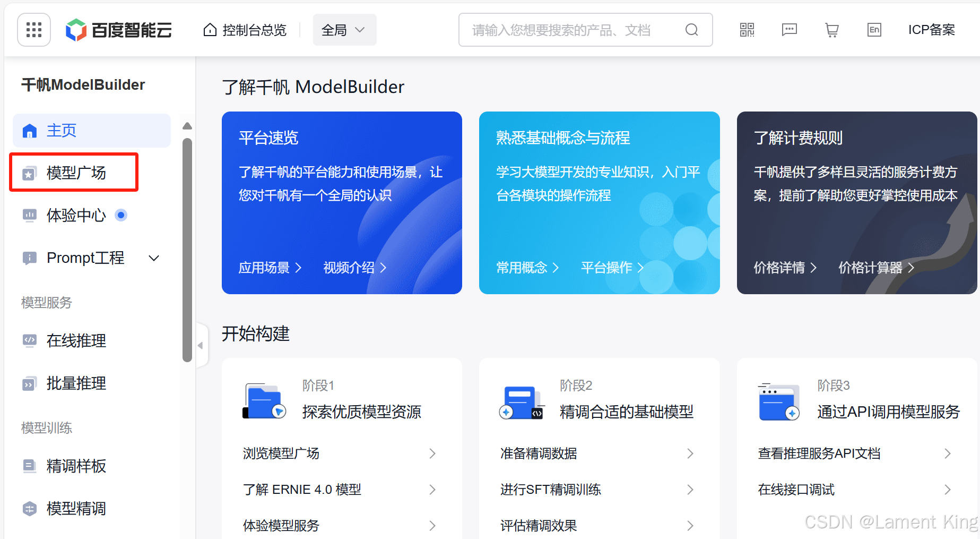Collapse the sidebar with the side handle
This screenshot has width=980, height=539.
[201, 345]
